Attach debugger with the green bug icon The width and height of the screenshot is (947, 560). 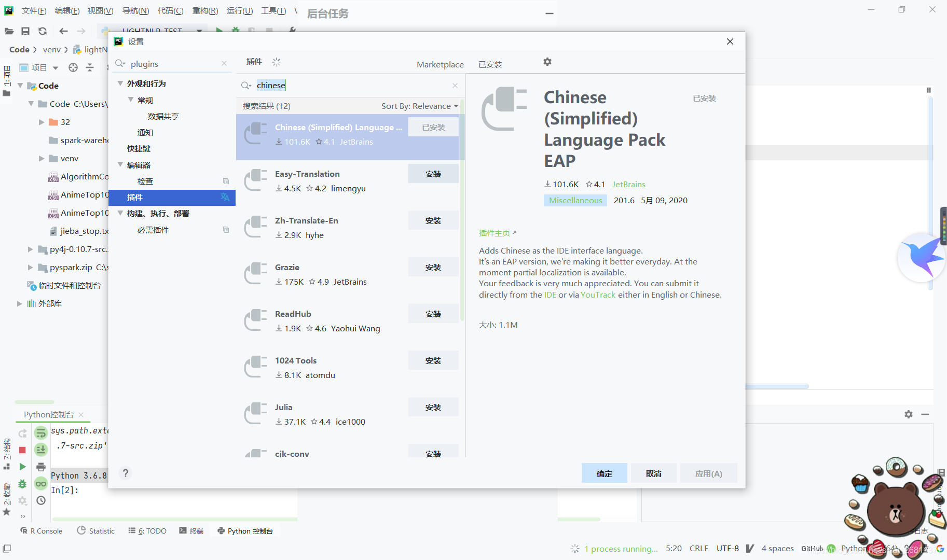point(22,484)
